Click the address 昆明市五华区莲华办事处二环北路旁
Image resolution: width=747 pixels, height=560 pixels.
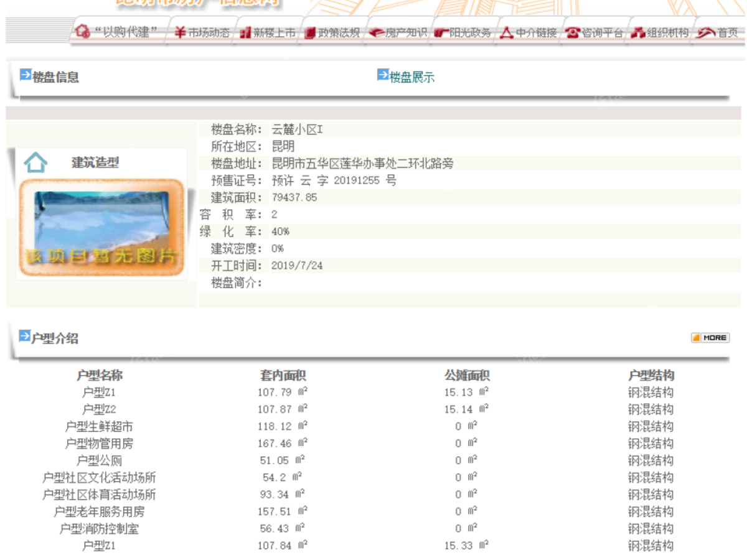362,164
